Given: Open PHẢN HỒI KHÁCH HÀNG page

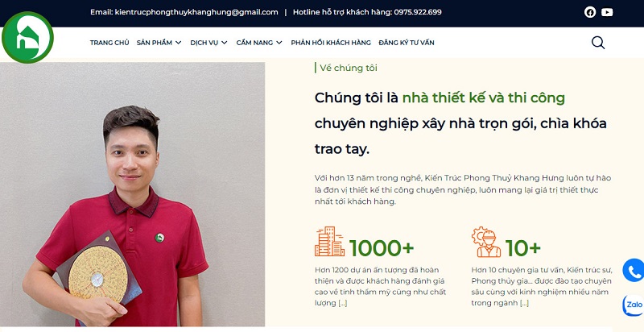Looking at the screenshot, I should click(x=331, y=43).
